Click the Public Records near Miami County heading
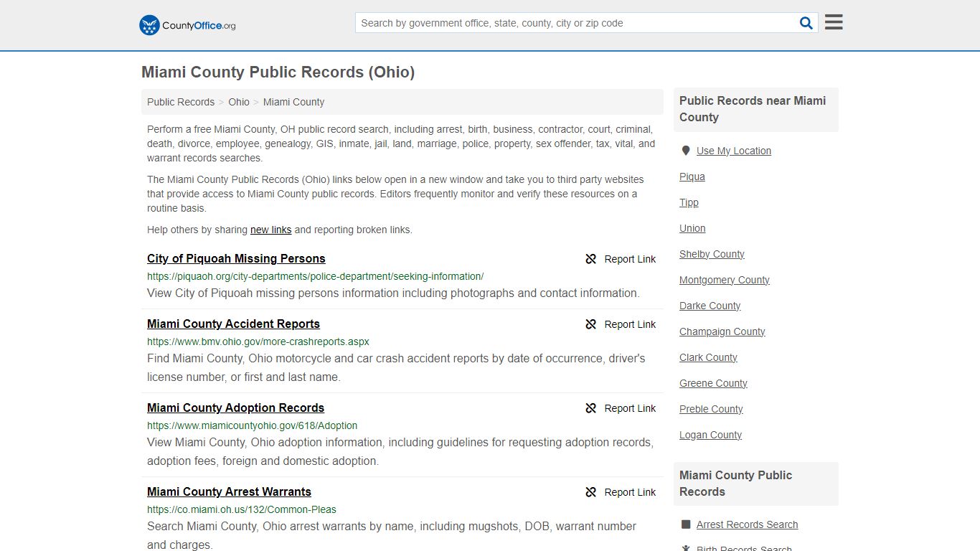Screen dimensions: 980x551 point(753,109)
